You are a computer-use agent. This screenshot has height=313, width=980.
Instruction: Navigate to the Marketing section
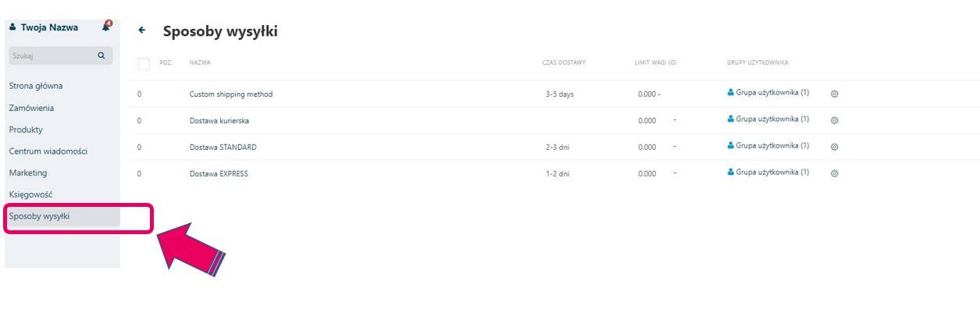(28, 173)
